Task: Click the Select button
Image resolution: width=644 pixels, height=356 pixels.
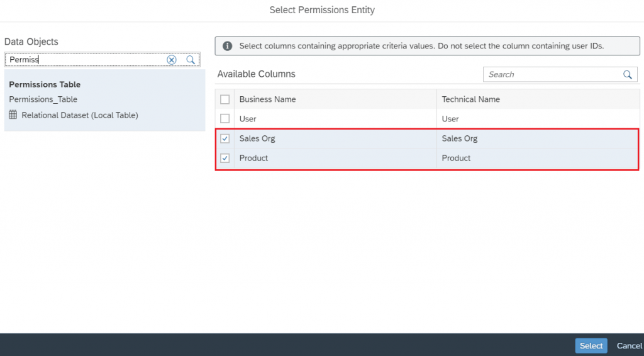Action: click(591, 346)
